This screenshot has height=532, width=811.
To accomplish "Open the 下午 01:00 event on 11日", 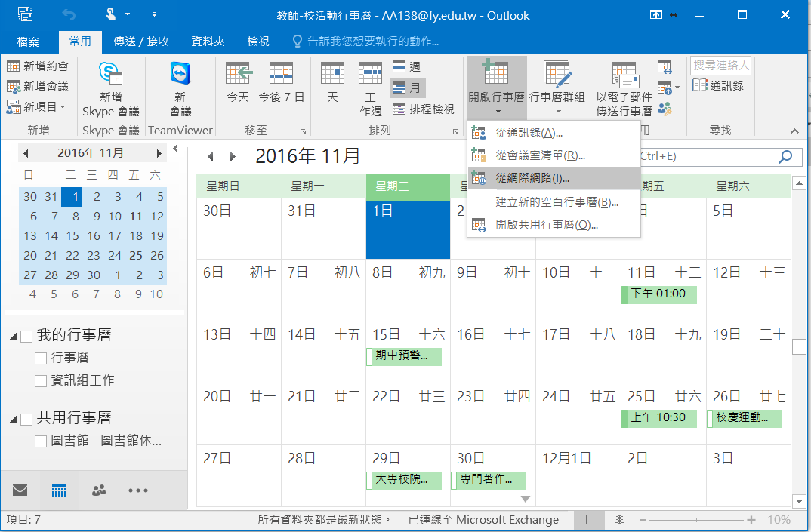I will tap(659, 294).
